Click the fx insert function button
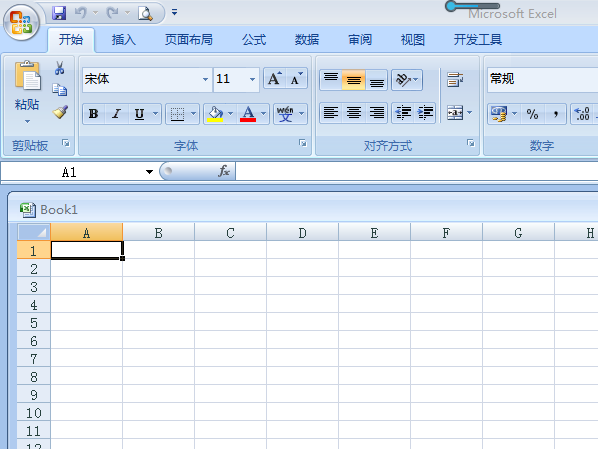Image resolution: width=598 pixels, height=449 pixels. coord(223,171)
